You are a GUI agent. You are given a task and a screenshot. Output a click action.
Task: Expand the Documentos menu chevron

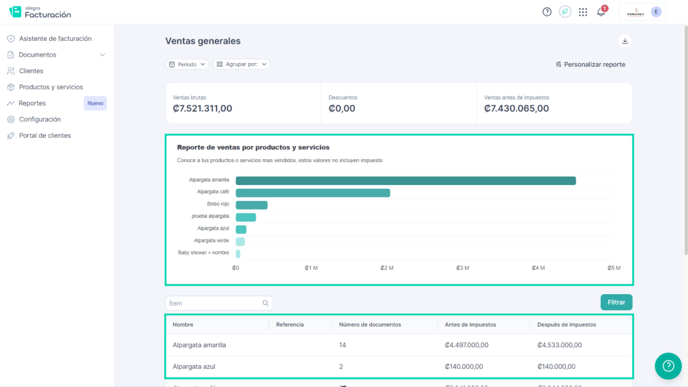pos(102,55)
